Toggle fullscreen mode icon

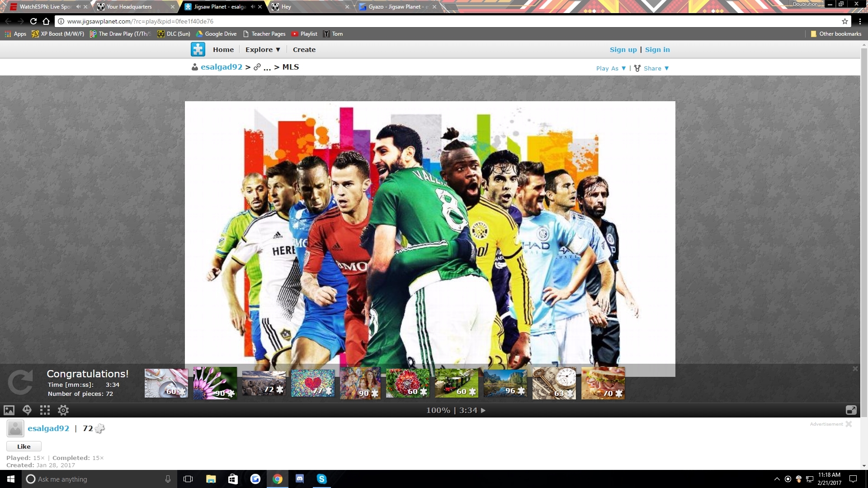[x=851, y=410]
